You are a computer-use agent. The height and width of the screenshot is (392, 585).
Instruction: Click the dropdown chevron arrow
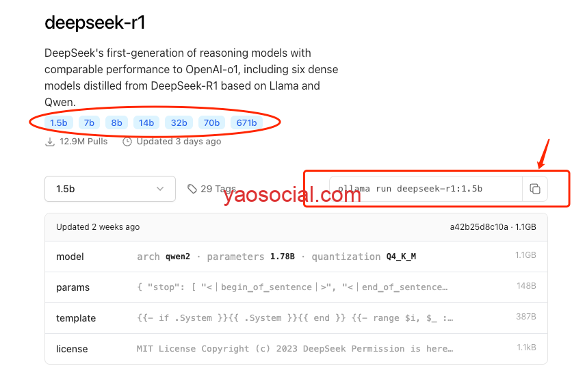coord(160,189)
